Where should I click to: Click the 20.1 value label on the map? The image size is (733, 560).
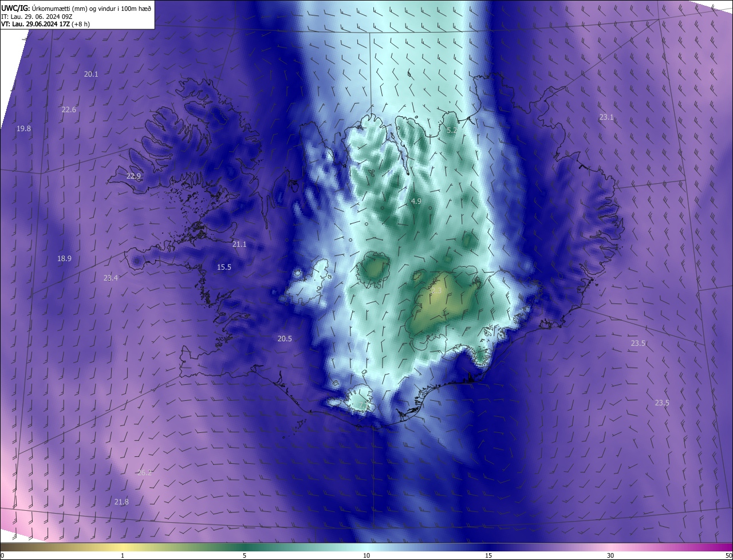pyautogui.click(x=91, y=74)
